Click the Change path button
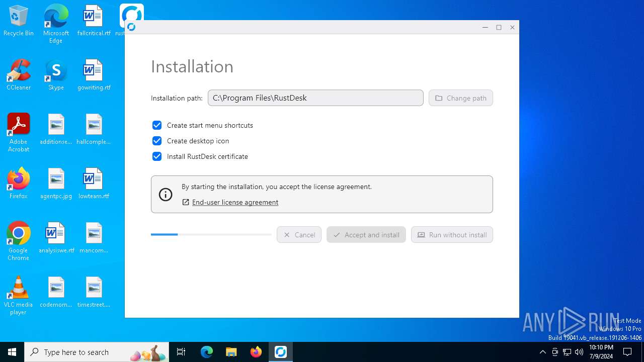644x362 pixels. pyautogui.click(x=460, y=98)
